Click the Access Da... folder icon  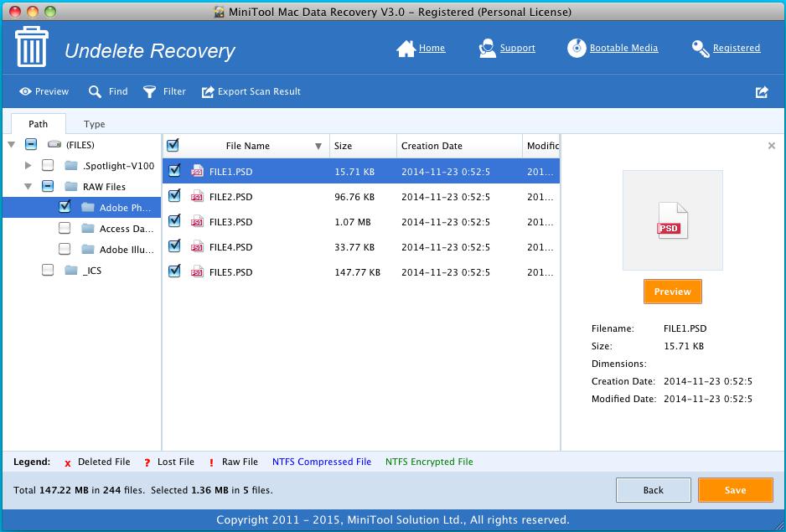(x=88, y=228)
